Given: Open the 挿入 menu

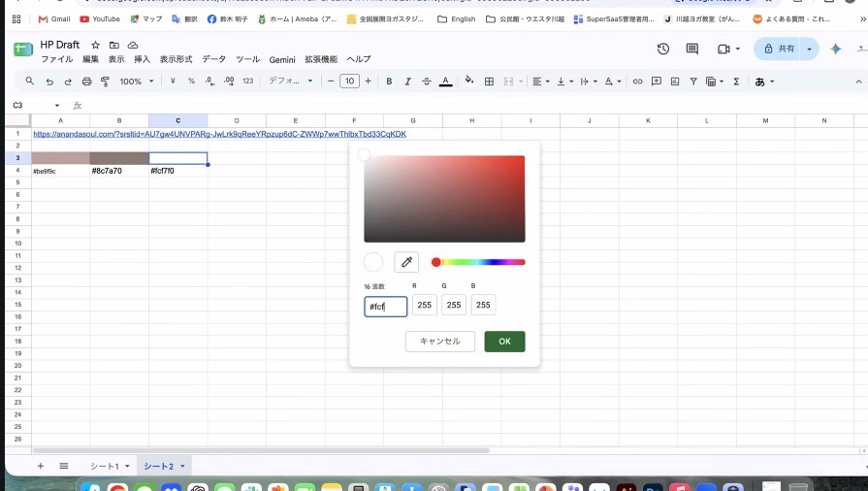Looking at the screenshot, I should click(142, 59).
